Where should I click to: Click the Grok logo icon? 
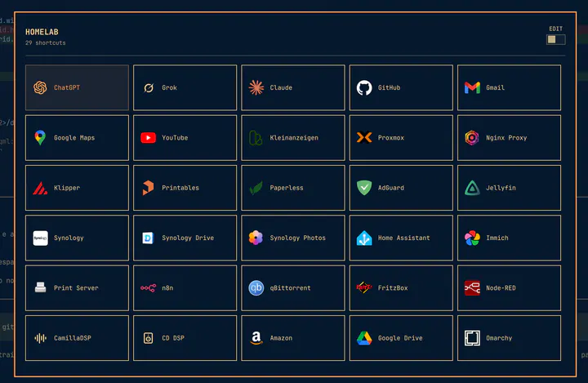[x=149, y=87]
